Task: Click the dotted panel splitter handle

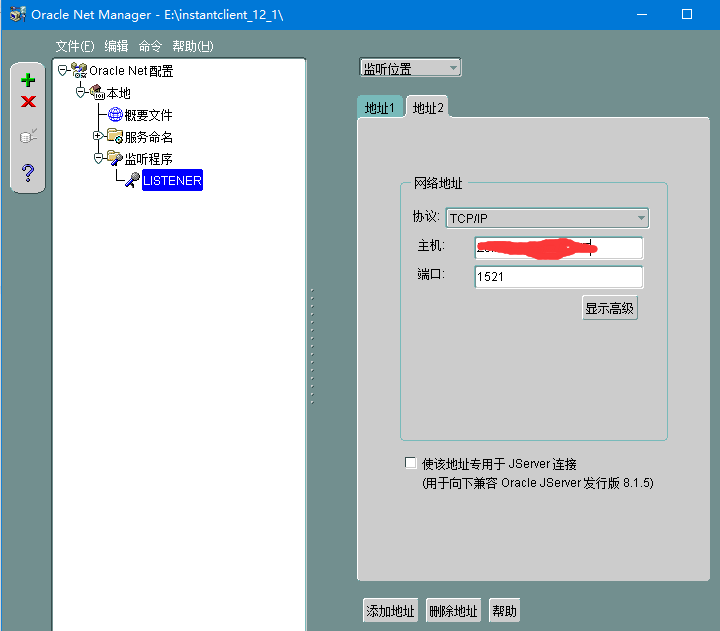Action: [312, 346]
